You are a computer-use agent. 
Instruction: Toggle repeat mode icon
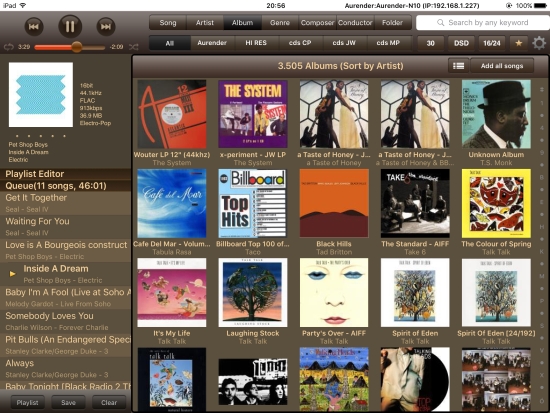click(x=8, y=47)
